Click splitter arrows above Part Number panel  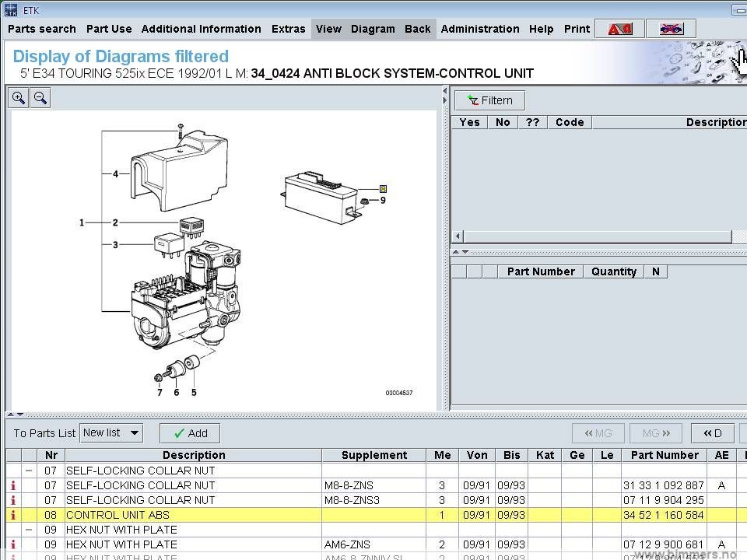(460, 252)
